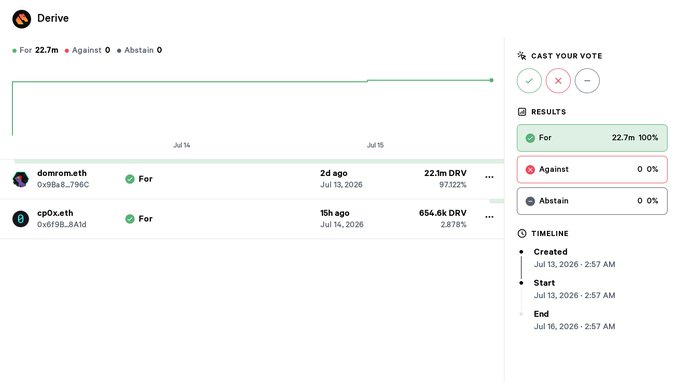680x382 pixels.
Task: Open domrom.eth voter profile
Action: click(x=62, y=173)
